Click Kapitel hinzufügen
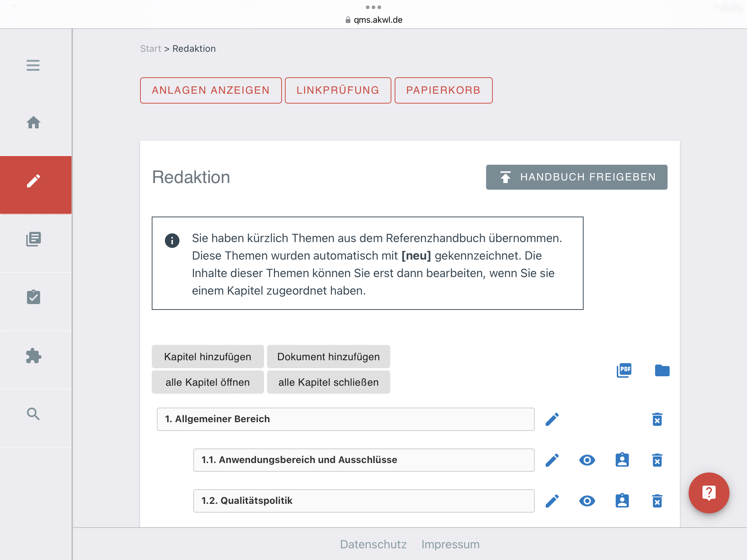This screenshot has height=560, width=747. [208, 357]
